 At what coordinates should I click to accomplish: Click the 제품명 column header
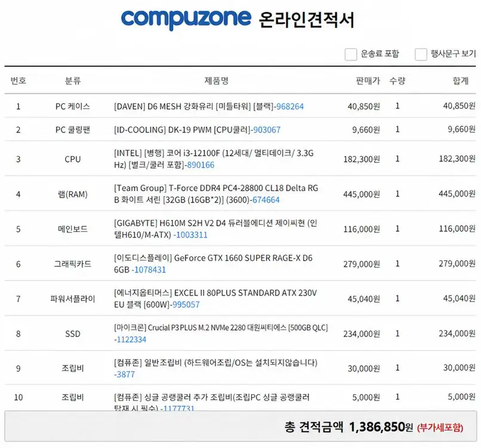tap(217, 81)
